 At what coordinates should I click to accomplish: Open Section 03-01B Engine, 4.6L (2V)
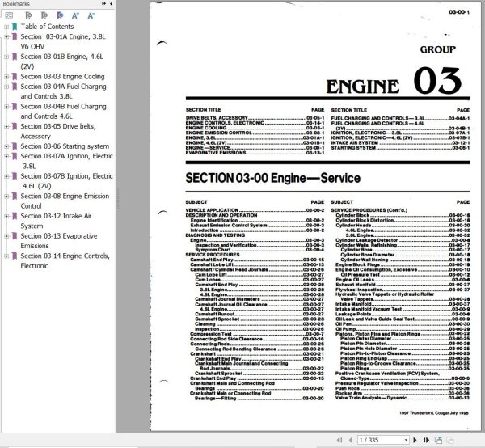tap(62, 61)
